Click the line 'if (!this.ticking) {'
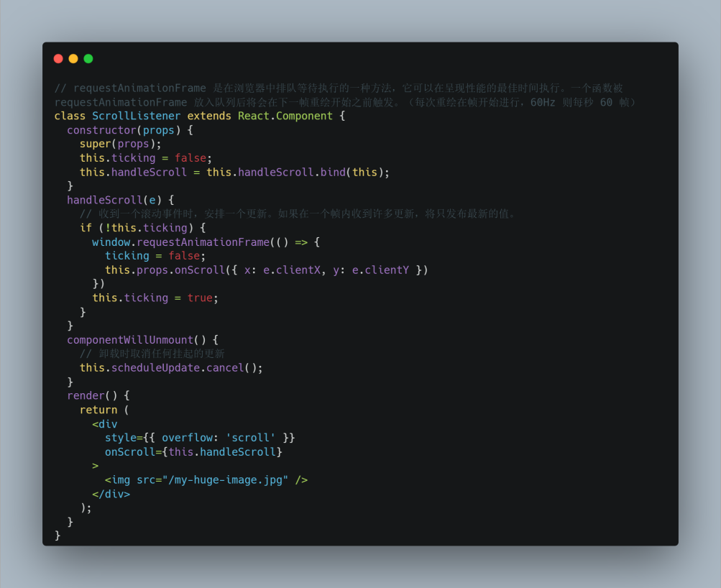Viewport: 721px width, 588px height. click(x=142, y=228)
